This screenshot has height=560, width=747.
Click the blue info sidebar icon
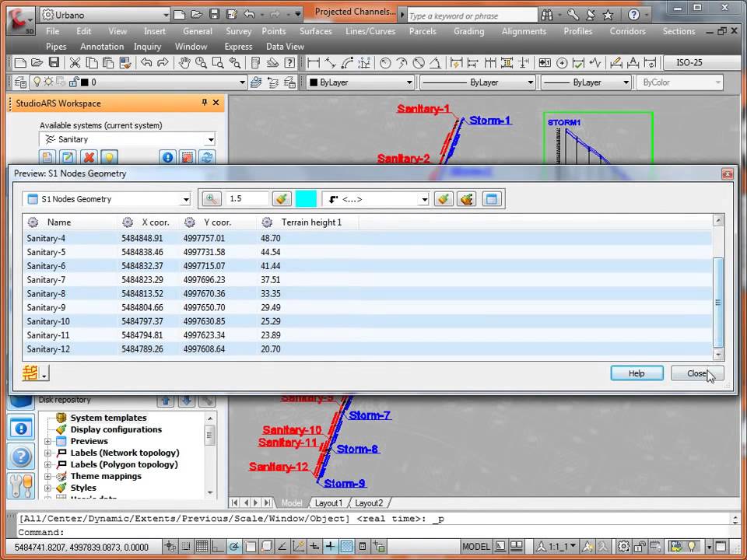point(21,428)
